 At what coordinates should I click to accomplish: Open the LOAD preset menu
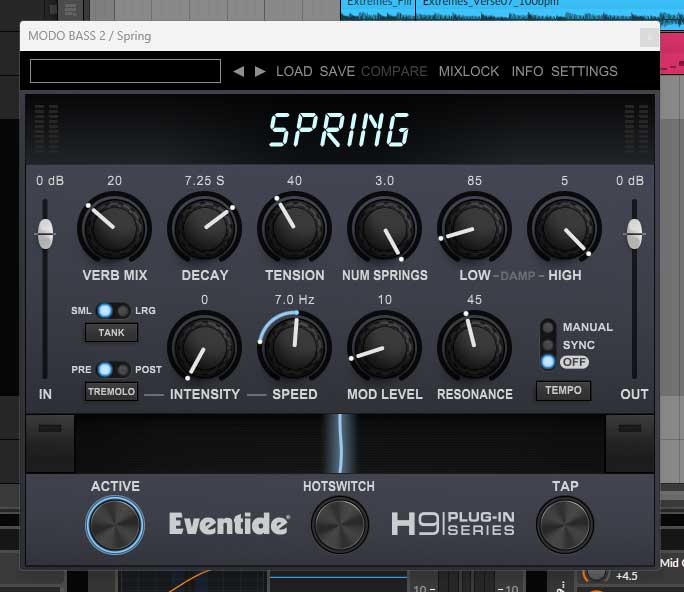tap(294, 71)
